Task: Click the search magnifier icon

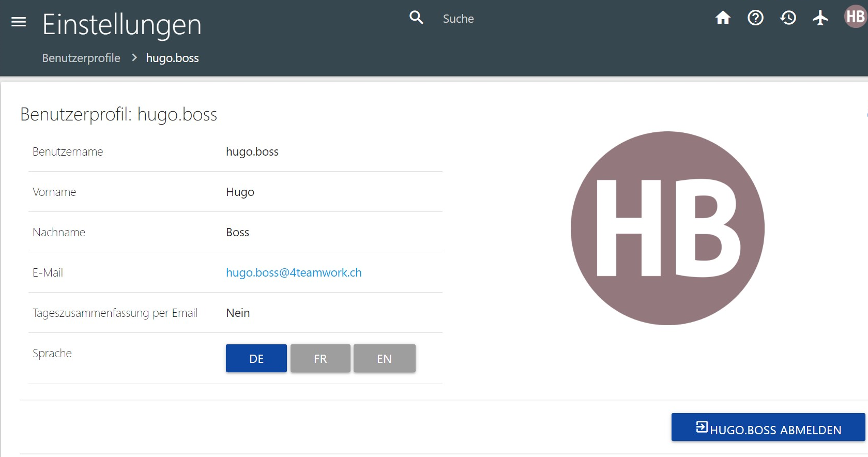Action: pyautogui.click(x=416, y=18)
